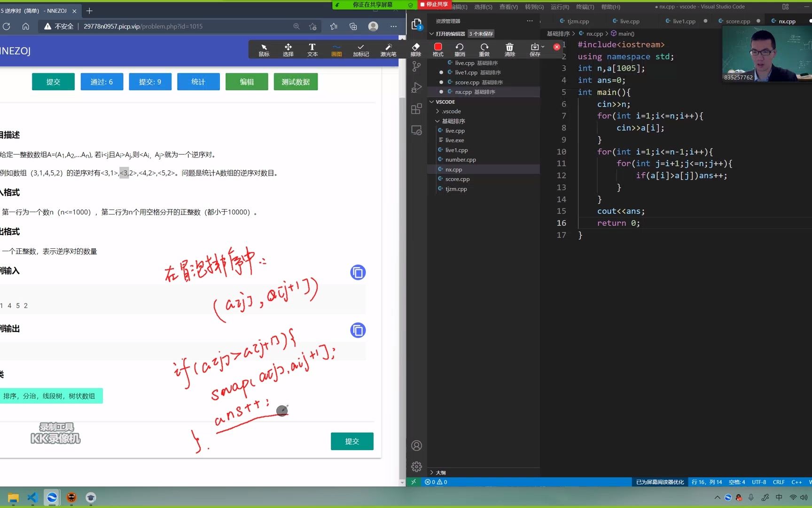Viewport: 812px width, 508px height.
Task: Open VS Code Extensions view
Action: [416, 109]
